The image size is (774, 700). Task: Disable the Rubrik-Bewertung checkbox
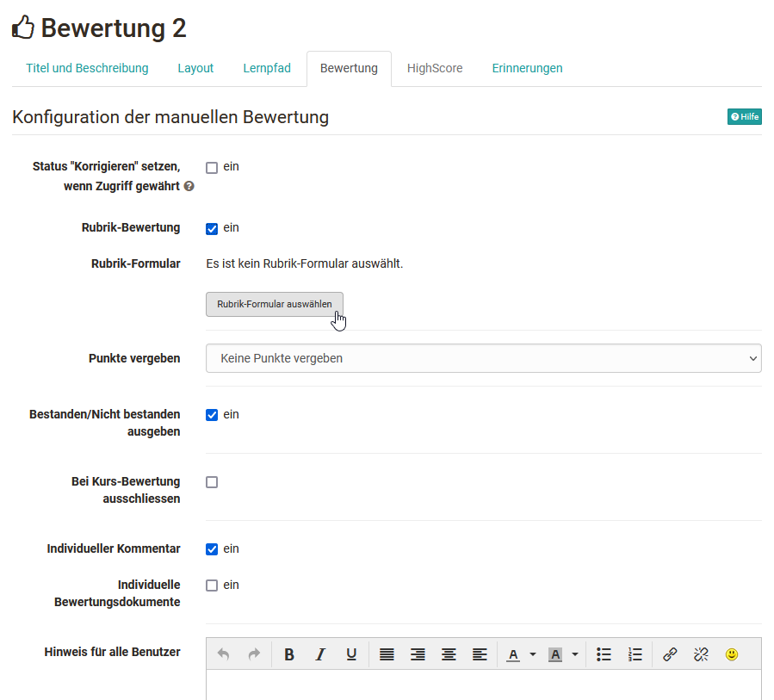(x=211, y=227)
